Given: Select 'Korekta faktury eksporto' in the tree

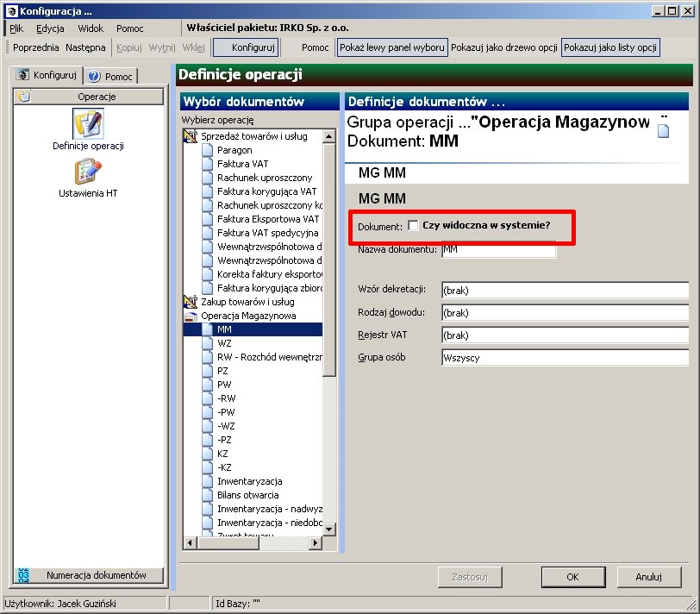Looking at the screenshot, I should click(270, 274).
